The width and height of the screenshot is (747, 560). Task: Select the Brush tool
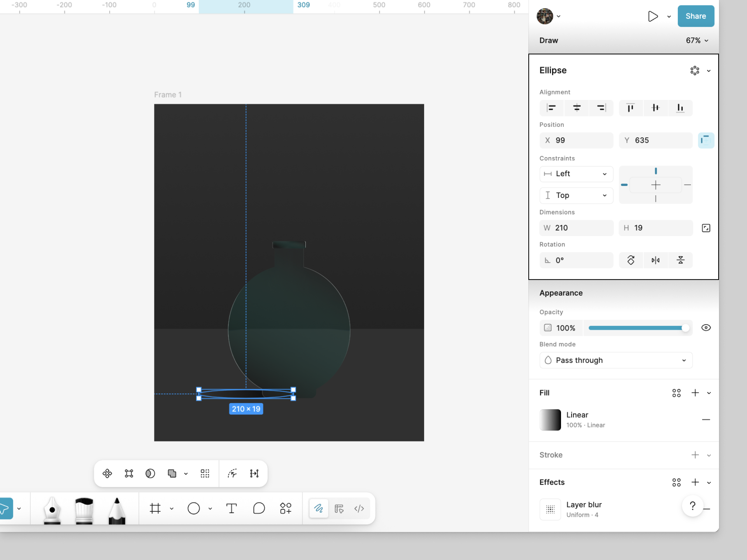coord(84,509)
